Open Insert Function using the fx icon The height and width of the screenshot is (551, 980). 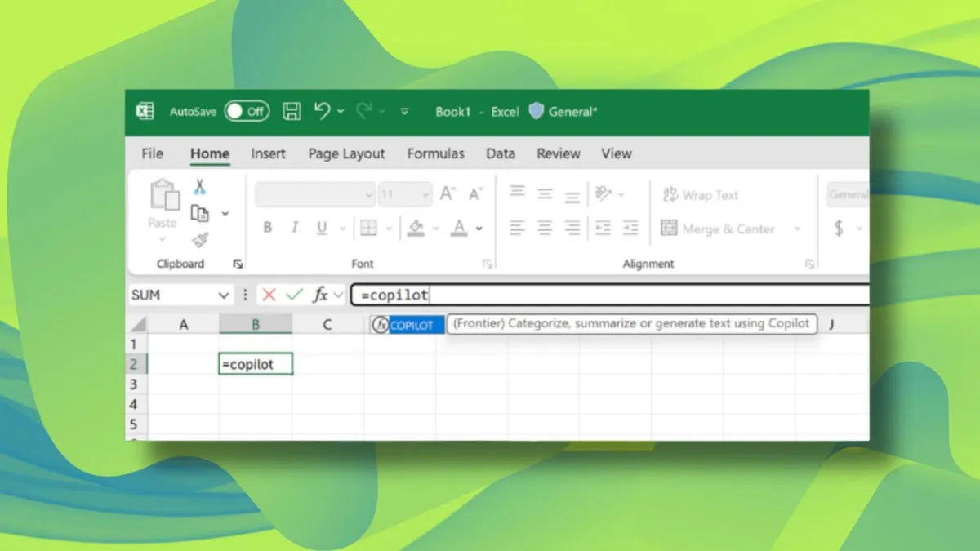point(321,294)
